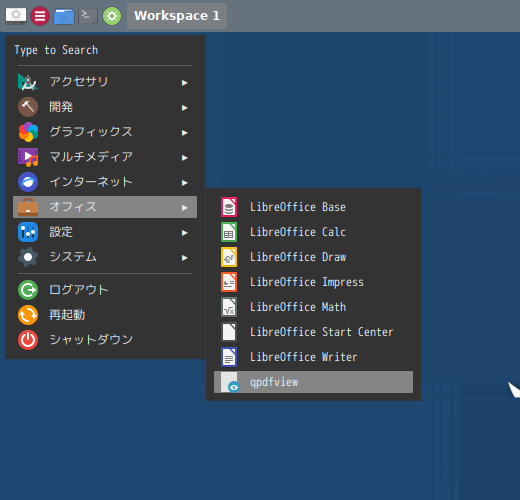This screenshot has height=500, width=520.
Task: Expand the インターネット submenu arrow
Action: coord(184,183)
